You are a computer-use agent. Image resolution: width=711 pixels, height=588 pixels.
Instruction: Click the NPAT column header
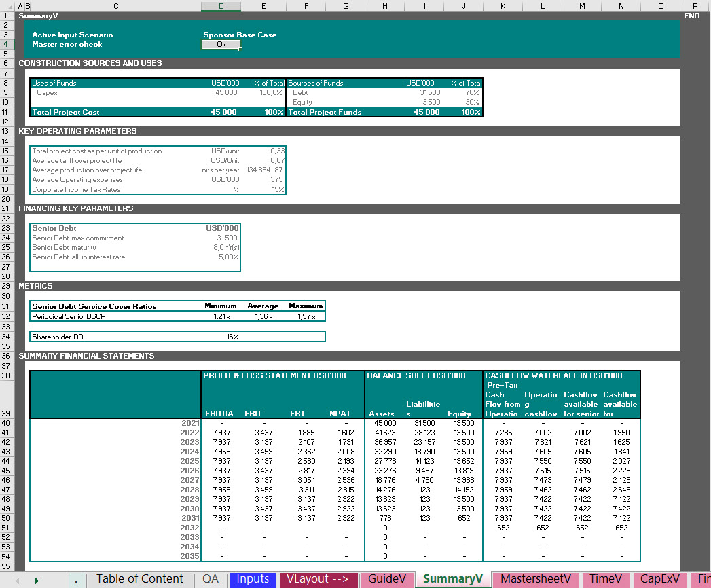click(340, 414)
